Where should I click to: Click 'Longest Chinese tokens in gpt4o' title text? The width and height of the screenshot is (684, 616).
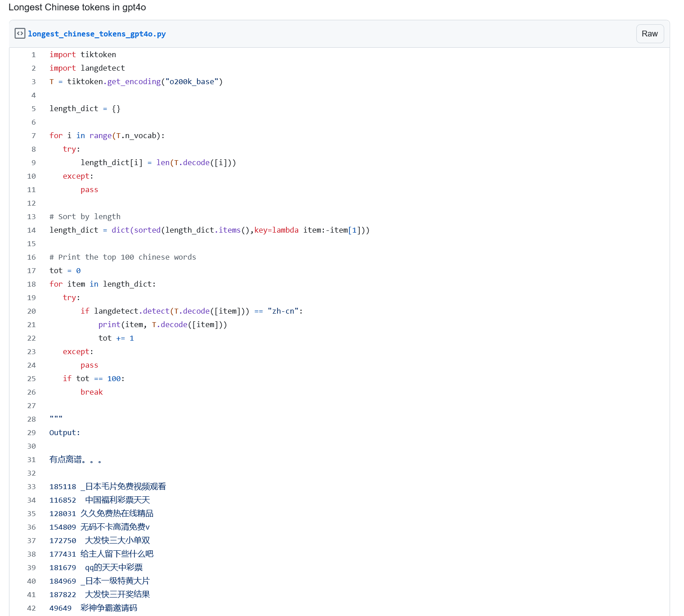coord(77,7)
